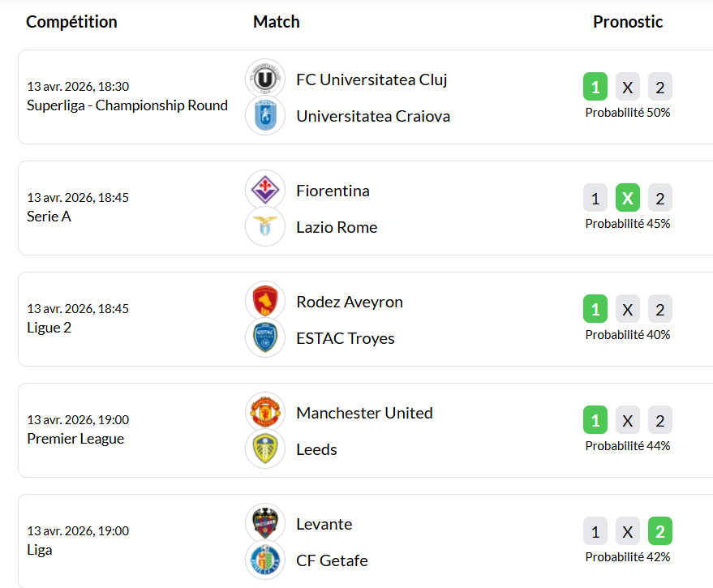Click the Leeds club badge
713x588 pixels.
[264, 449]
